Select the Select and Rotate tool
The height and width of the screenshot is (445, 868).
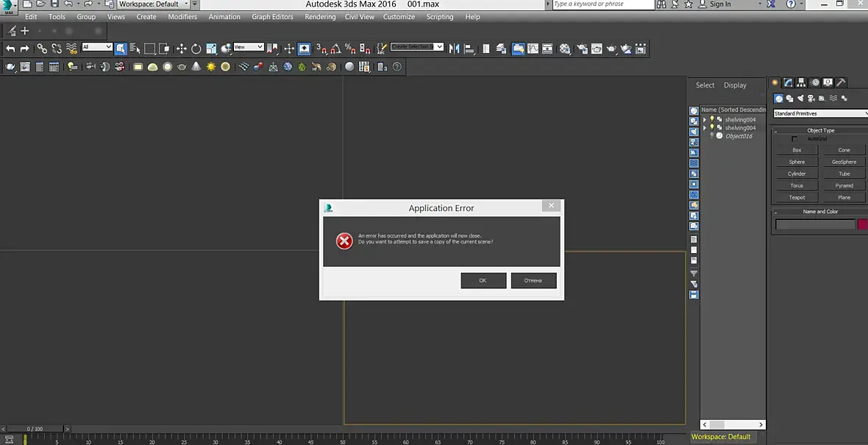click(196, 49)
